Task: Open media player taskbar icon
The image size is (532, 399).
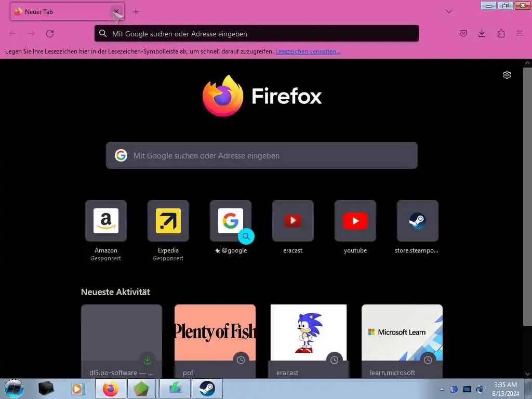Action: click(77, 389)
